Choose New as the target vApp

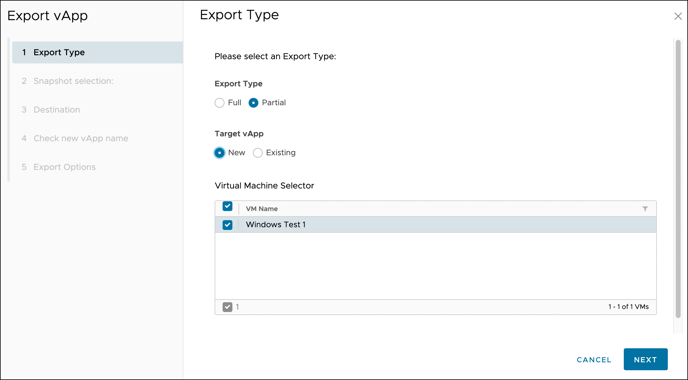[219, 153]
